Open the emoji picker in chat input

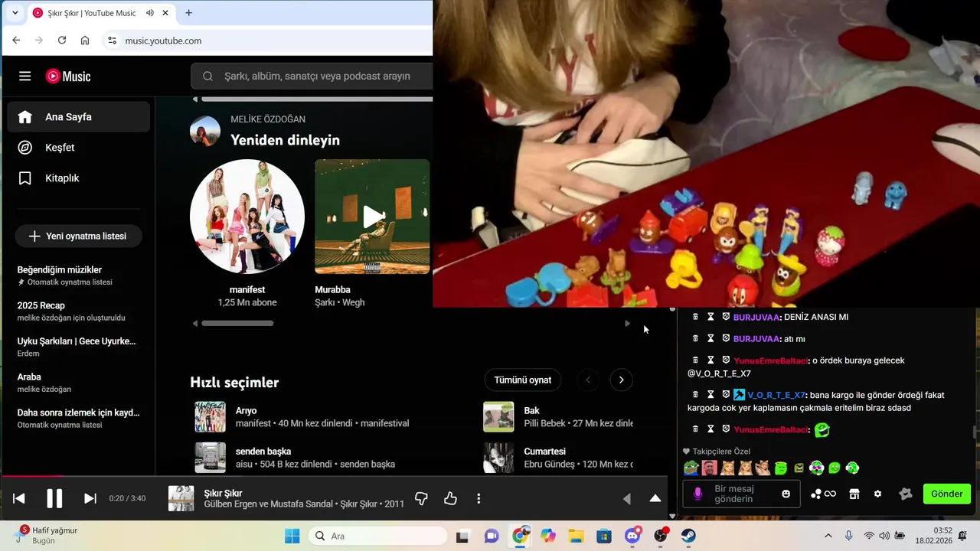coord(786,494)
